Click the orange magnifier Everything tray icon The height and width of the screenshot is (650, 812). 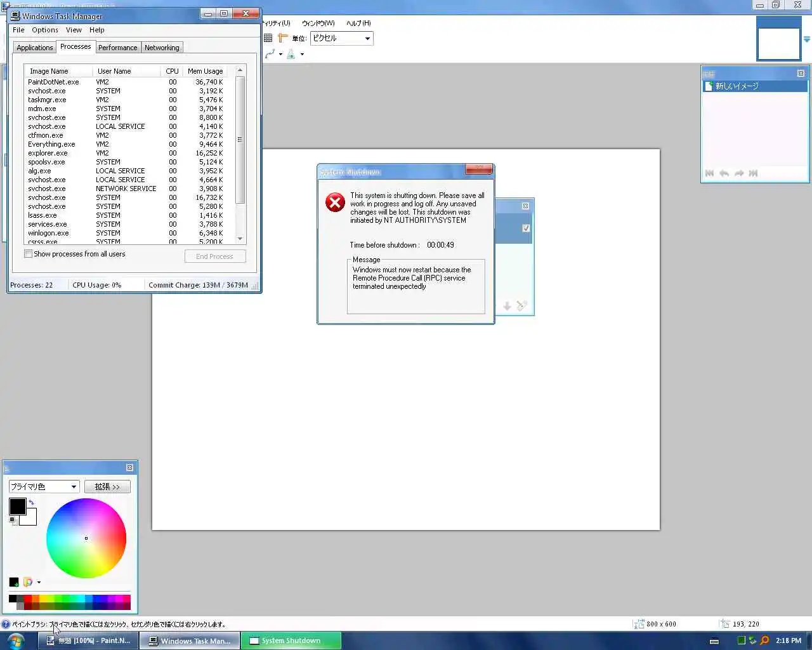pyautogui.click(x=764, y=640)
